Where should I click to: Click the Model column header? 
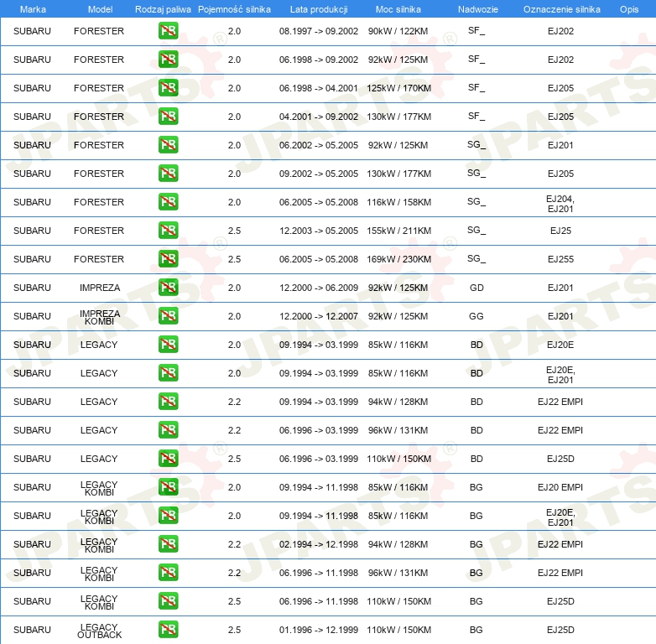pos(100,9)
